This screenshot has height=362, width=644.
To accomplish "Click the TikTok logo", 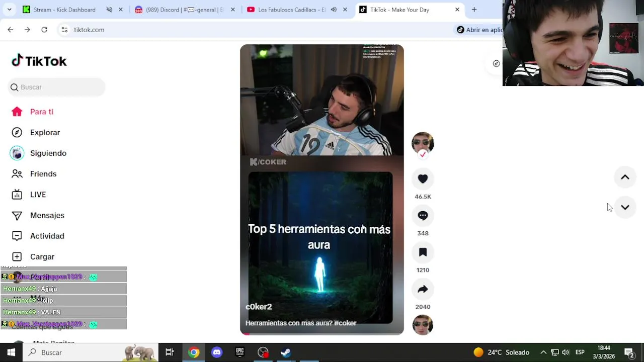I will [39, 61].
